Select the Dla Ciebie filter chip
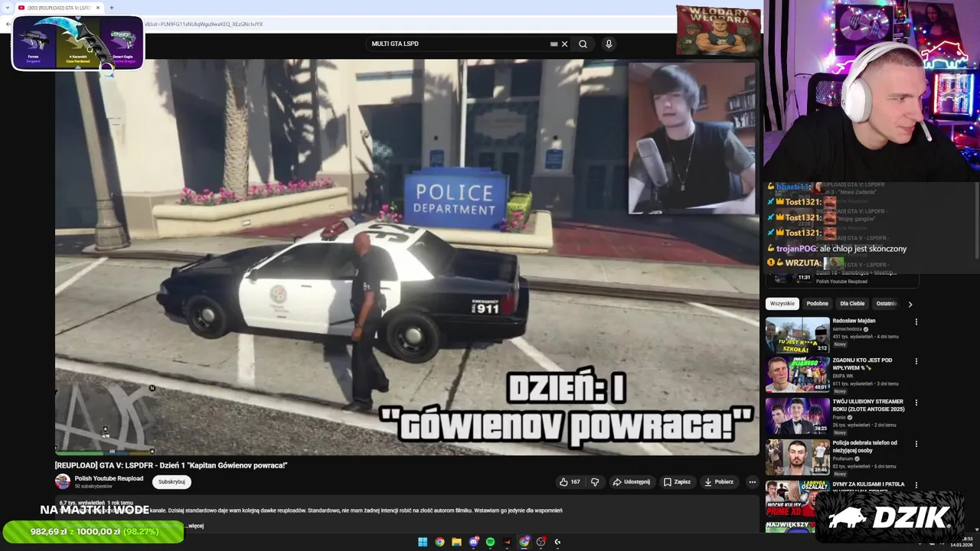This screenshot has height=551, width=980. (x=852, y=304)
